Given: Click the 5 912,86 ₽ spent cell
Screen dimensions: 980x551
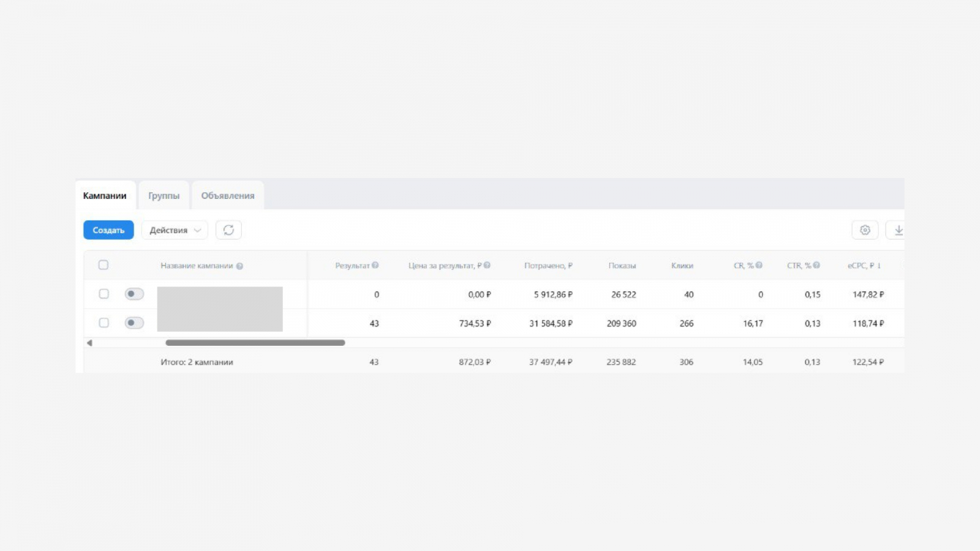Looking at the screenshot, I should 553,294.
